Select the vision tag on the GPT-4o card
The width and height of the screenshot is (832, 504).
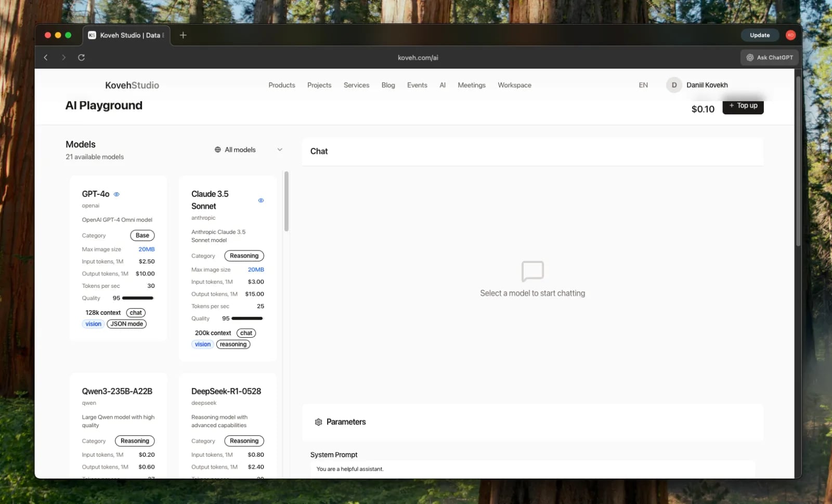pyautogui.click(x=93, y=324)
